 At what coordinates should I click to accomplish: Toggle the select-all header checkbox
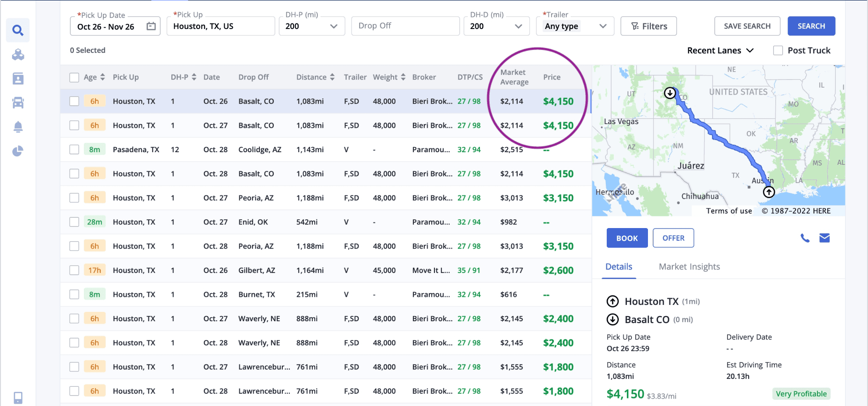(74, 77)
